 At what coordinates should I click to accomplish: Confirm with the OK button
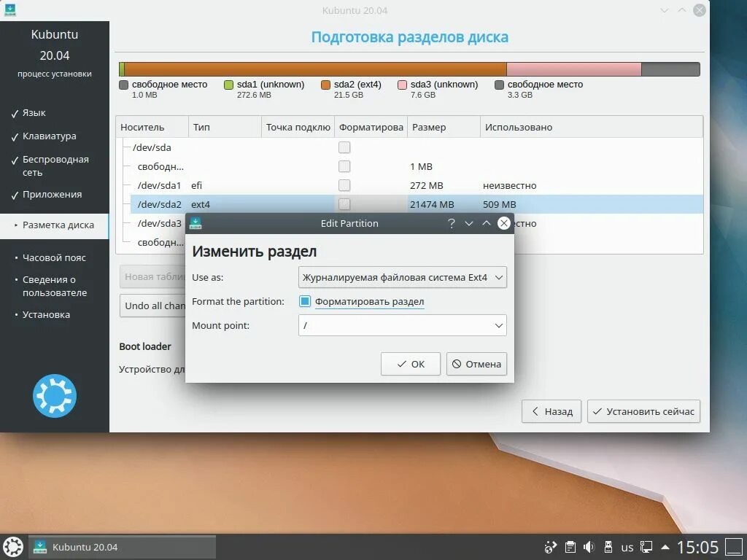click(x=411, y=364)
